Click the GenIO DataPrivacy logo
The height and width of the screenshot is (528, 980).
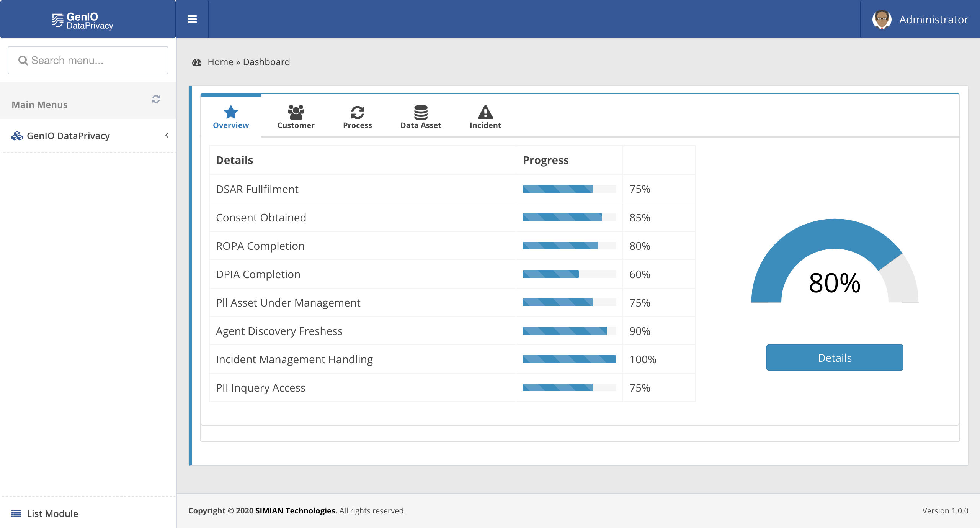coord(83,21)
